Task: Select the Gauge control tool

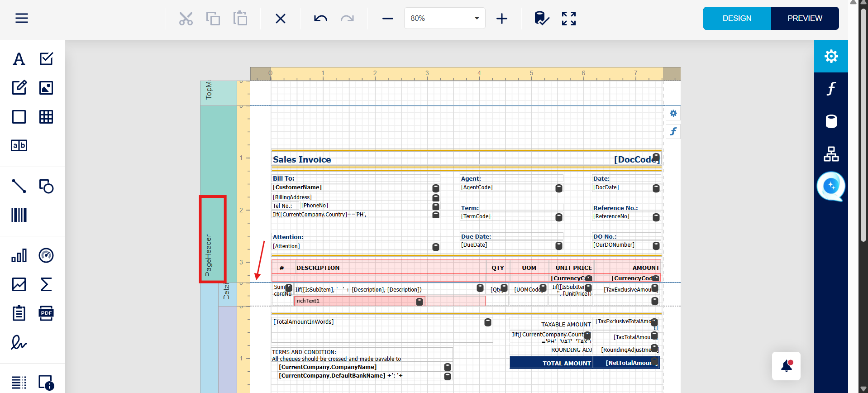Action: (x=46, y=255)
